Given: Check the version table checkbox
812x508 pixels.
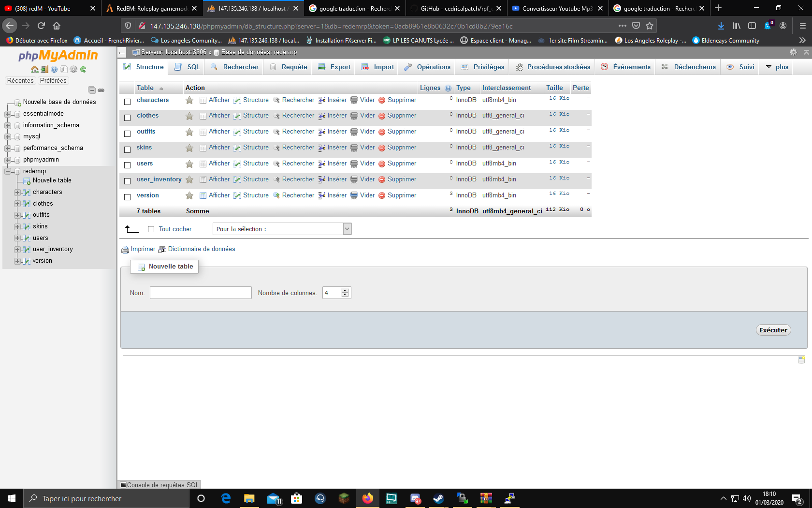Looking at the screenshot, I should tap(128, 197).
